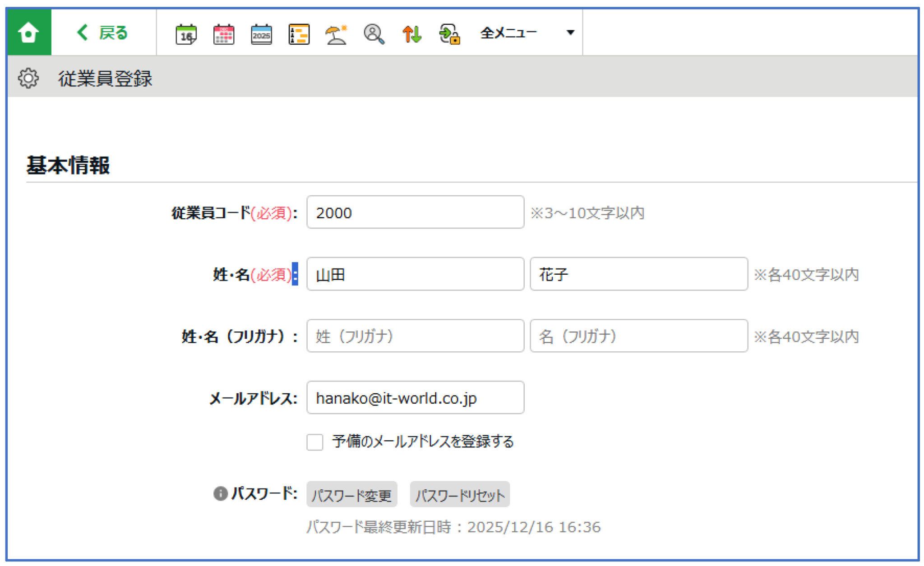Open the 全メニュー menu label

pyautogui.click(x=508, y=32)
